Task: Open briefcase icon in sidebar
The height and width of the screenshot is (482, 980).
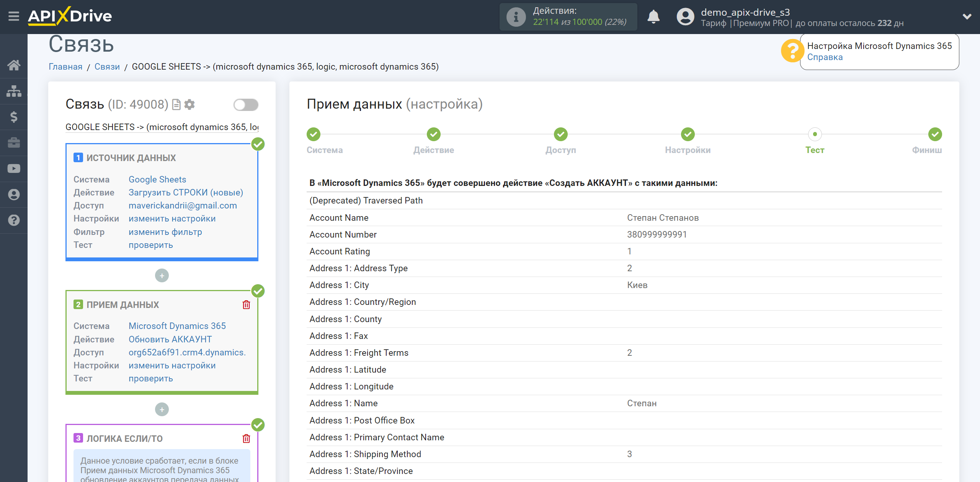Action: point(14,143)
